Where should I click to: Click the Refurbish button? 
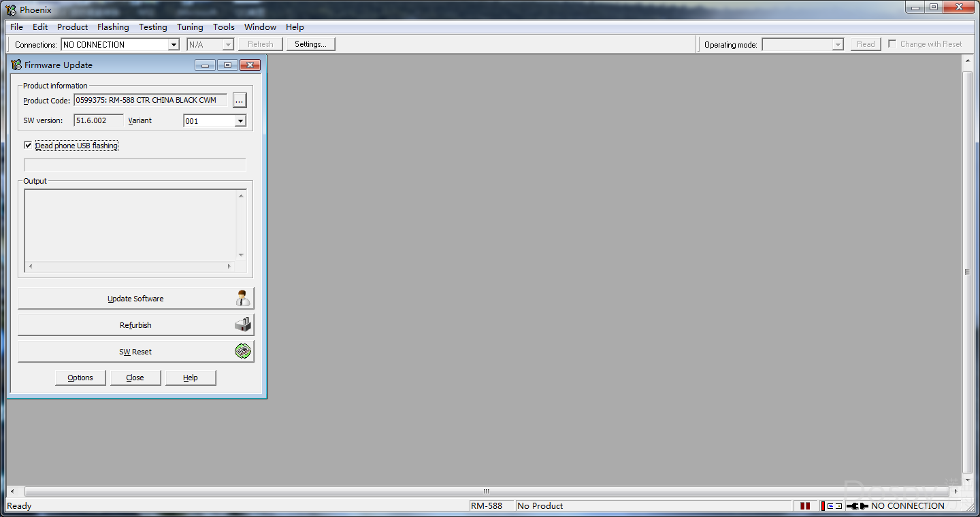click(x=135, y=324)
